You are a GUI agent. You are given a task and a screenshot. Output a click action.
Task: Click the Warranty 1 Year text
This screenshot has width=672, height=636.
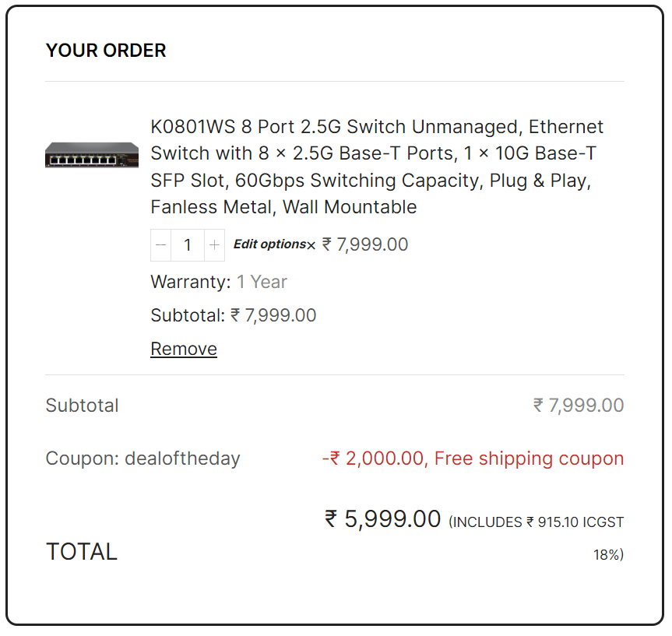click(219, 282)
